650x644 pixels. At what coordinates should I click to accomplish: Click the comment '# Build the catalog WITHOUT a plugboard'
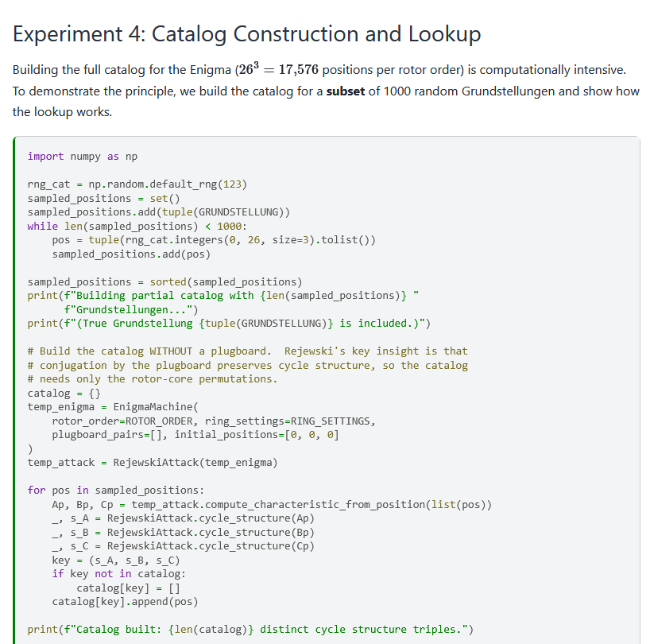tap(247, 351)
